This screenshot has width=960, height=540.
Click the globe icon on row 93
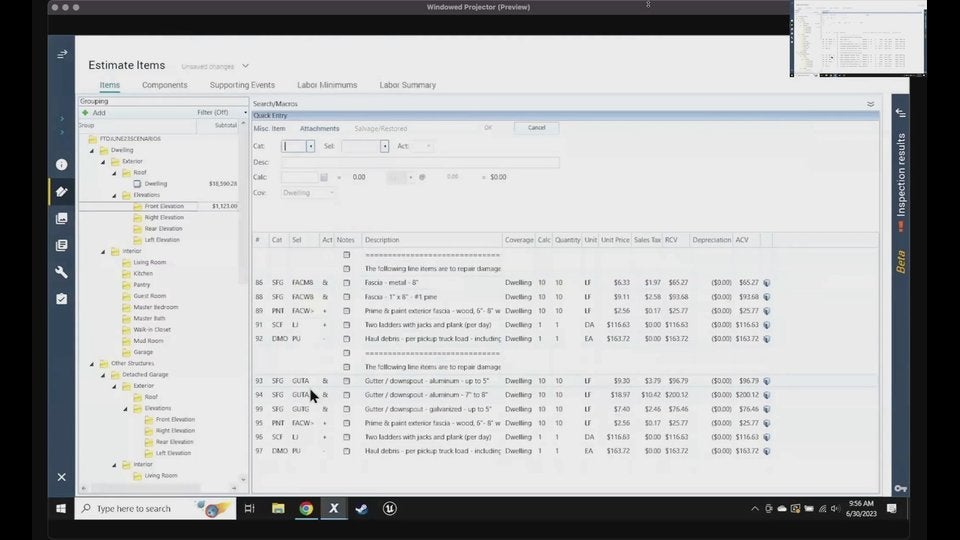click(x=766, y=381)
